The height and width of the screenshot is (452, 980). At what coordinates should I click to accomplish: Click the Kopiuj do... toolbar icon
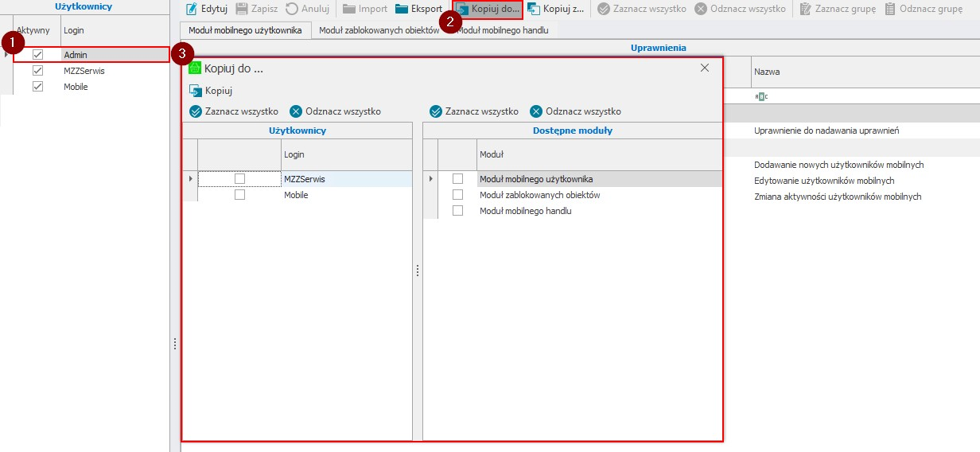(x=462, y=9)
